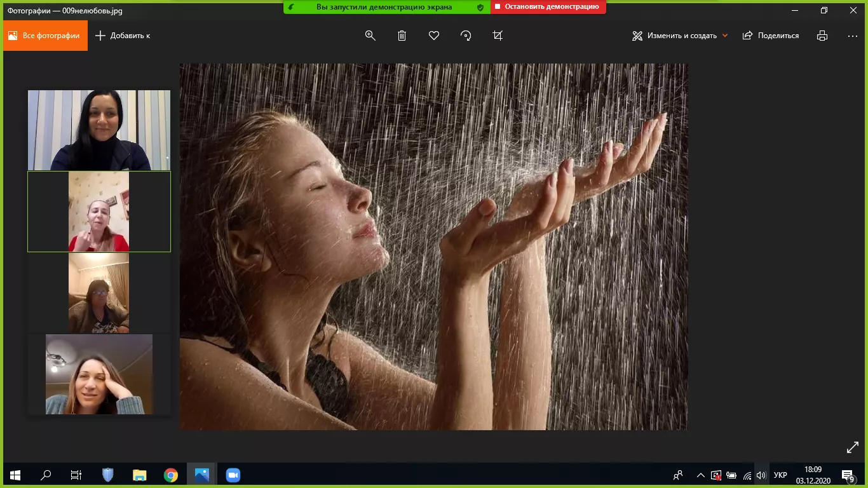This screenshot has height=488, width=868.
Task: Open the Wi-Fi network tray icon
Action: click(x=747, y=475)
